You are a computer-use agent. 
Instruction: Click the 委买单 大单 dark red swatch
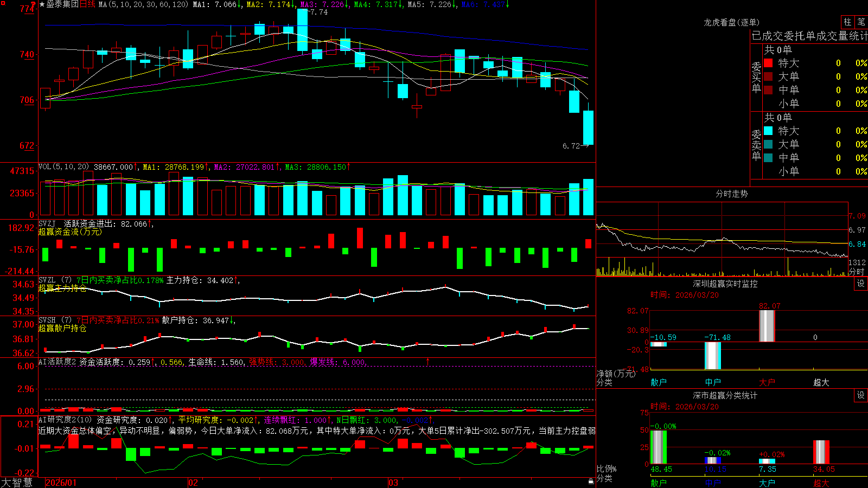tap(768, 76)
